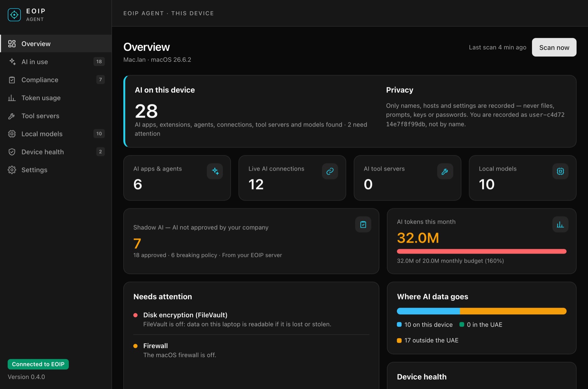Click the 2 badge beside Device health

(x=100, y=152)
